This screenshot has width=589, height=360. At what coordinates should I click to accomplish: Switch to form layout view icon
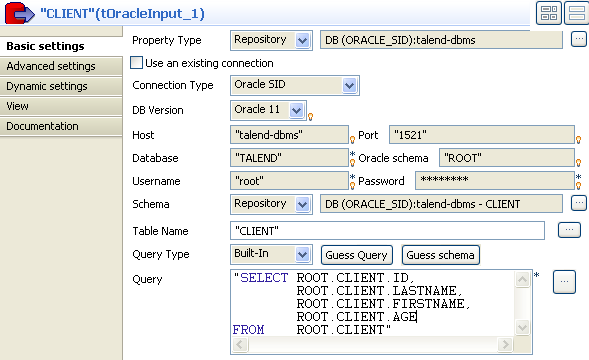577,13
